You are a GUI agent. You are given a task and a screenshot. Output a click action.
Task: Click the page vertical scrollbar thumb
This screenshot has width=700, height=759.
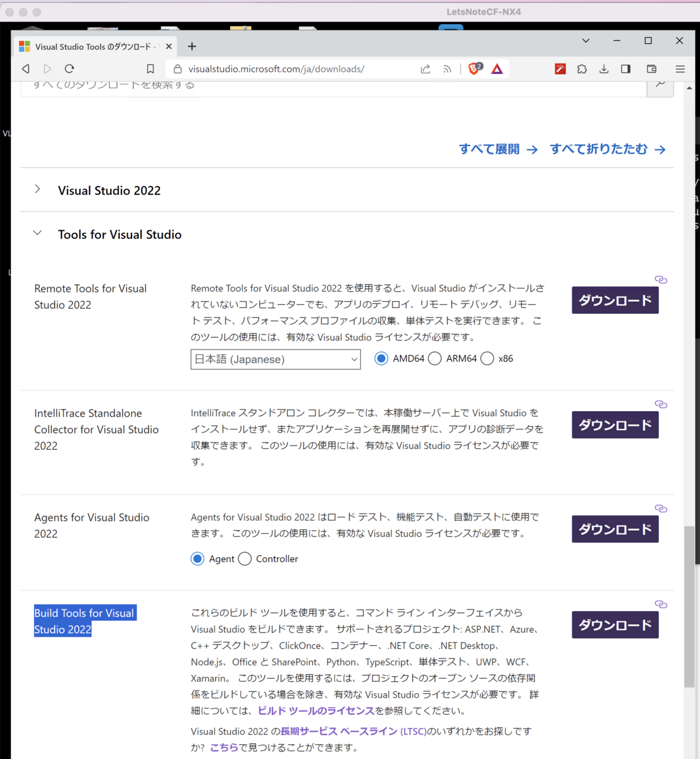tap(690, 606)
